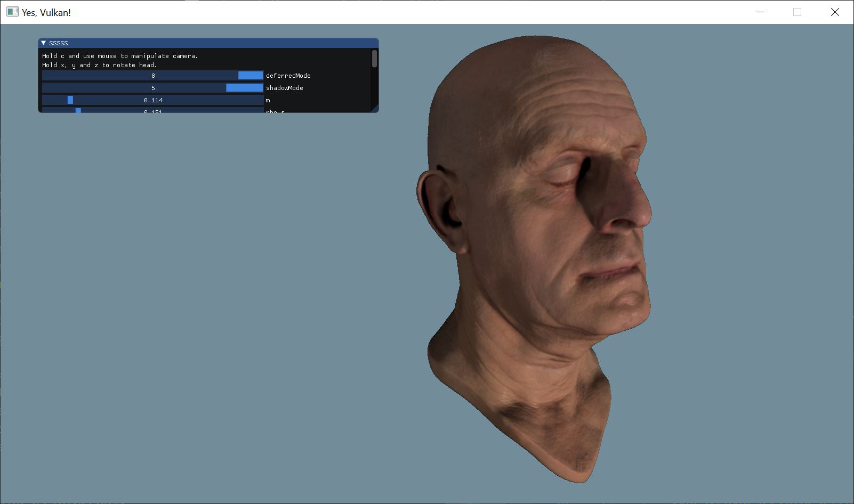Close the Yes, Vulkan! window
Image resolution: width=854 pixels, height=504 pixels.
click(x=835, y=12)
